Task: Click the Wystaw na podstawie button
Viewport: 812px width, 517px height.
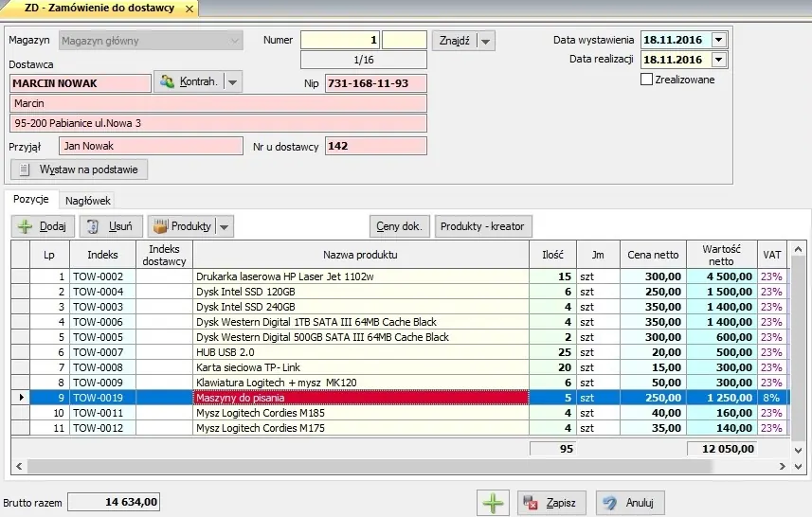Action: (x=80, y=169)
